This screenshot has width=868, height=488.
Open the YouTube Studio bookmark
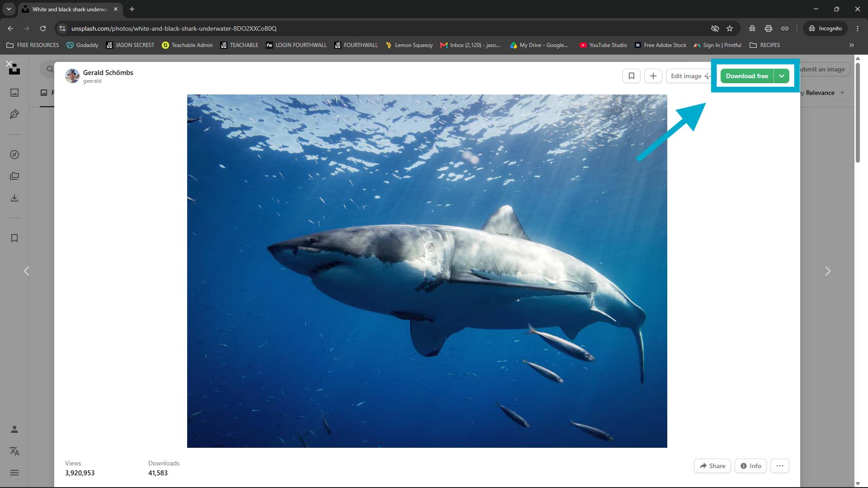pyautogui.click(x=603, y=45)
